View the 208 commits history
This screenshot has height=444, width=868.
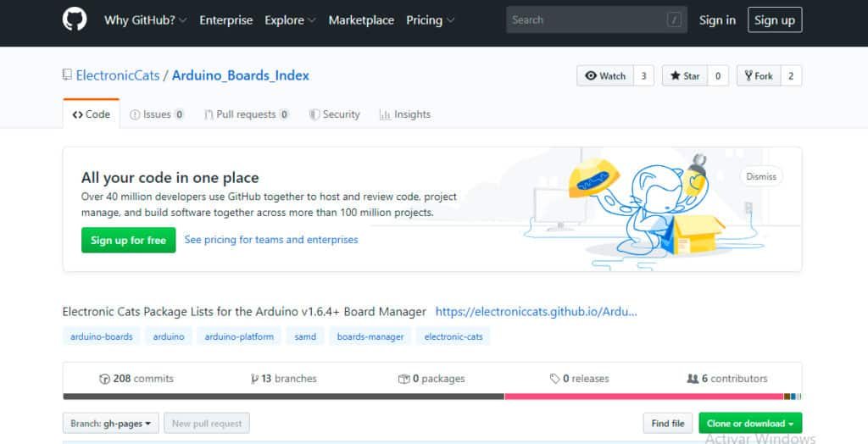coord(136,379)
